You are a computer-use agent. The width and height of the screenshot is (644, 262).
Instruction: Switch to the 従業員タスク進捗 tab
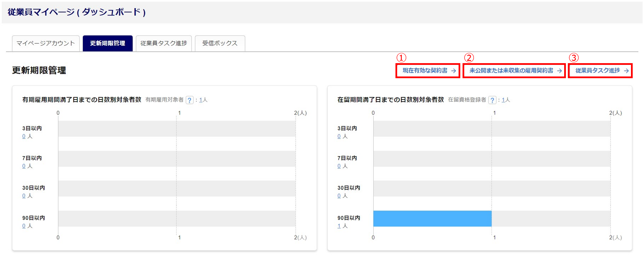pos(164,43)
